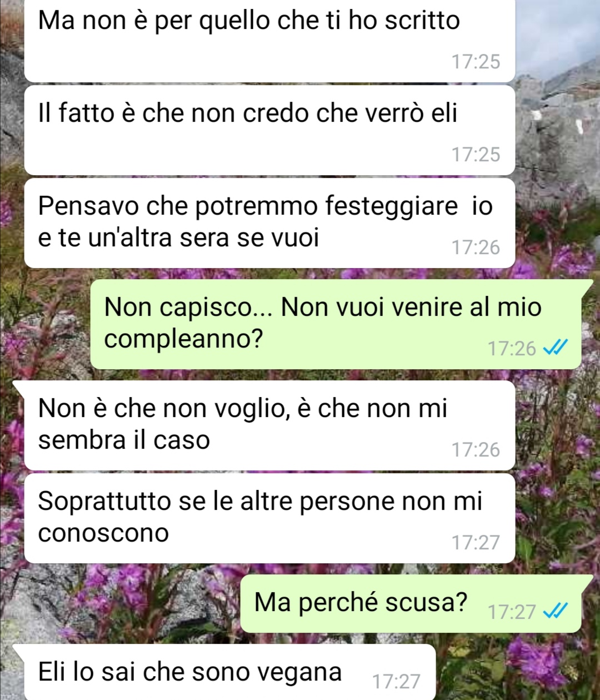Viewport: 600px width, 700px height.
Task: Click the read receipt ticks beside 'Ma perché scusa?'
Action: [555, 612]
